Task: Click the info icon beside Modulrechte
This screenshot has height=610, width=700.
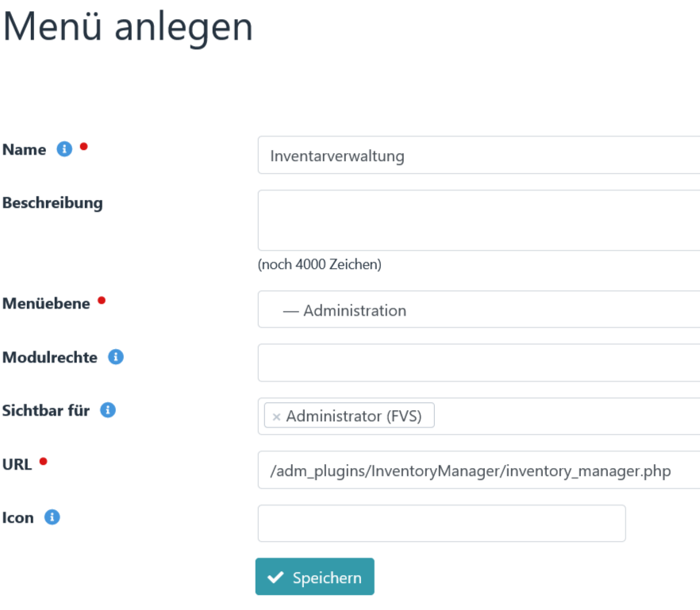Action: pos(116,357)
